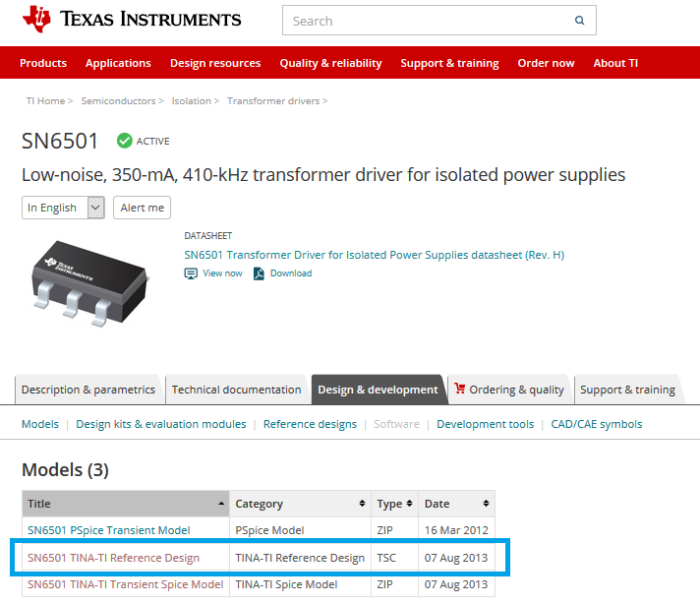Screen dimensions: 700x604
Task: Select the Design & development tab
Action: click(378, 390)
